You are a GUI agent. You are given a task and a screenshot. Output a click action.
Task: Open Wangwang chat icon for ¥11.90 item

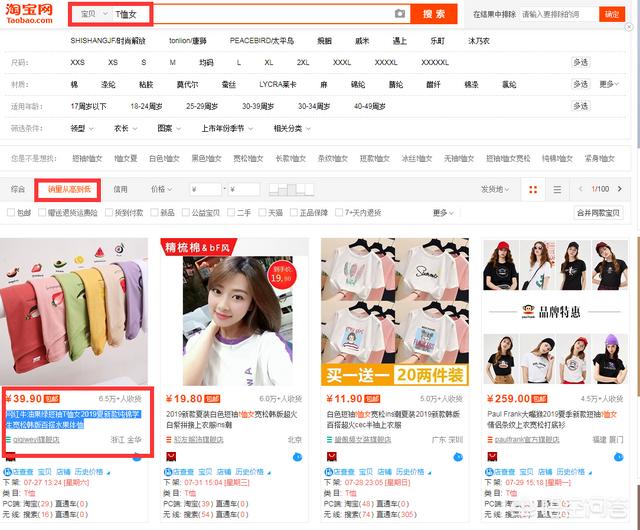(458, 457)
